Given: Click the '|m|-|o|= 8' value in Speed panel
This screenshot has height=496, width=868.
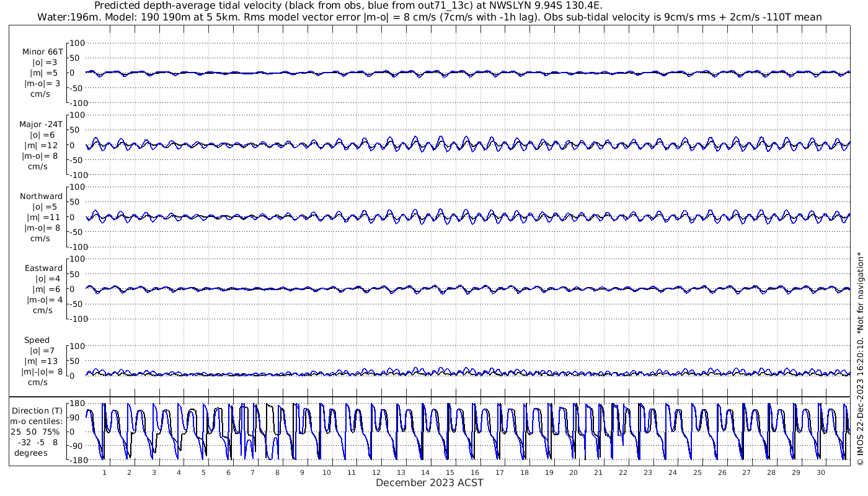Looking at the screenshot, I should [x=42, y=371].
